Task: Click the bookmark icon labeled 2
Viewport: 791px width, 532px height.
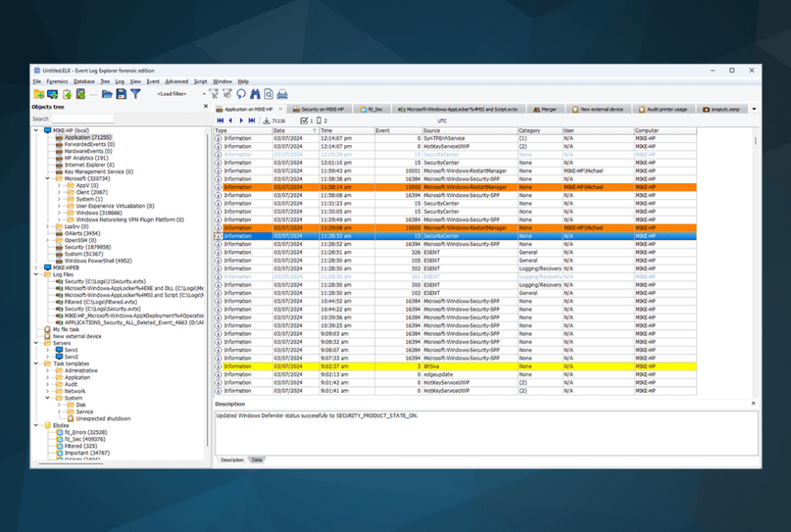Action: 319,120
